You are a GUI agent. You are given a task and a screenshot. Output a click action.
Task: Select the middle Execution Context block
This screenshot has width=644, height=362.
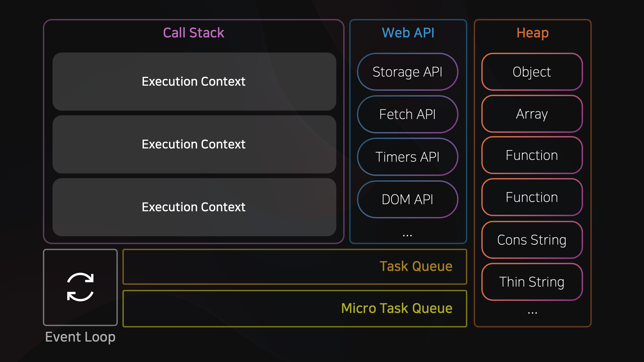194,144
